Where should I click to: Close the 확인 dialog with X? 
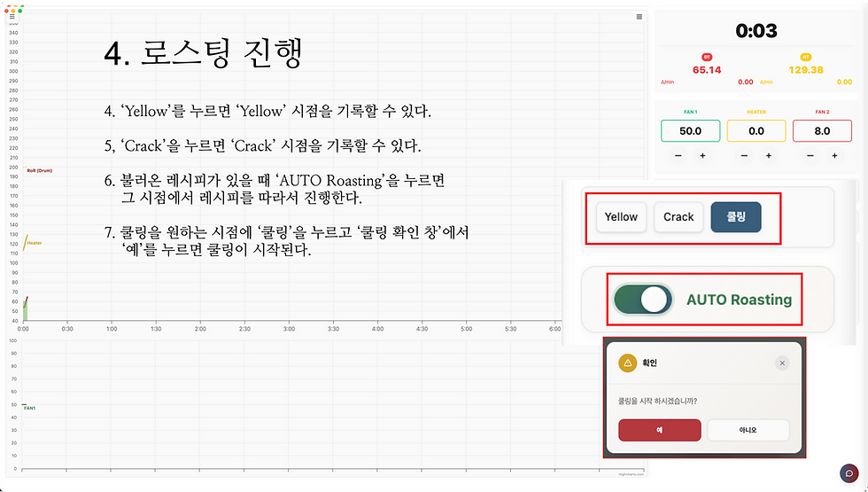point(782,363)
